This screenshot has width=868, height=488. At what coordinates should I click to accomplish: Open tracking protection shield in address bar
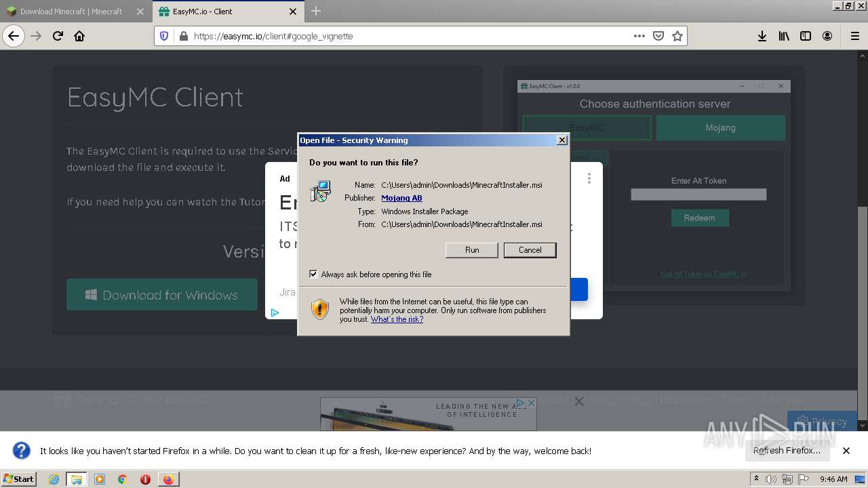click(x=164, y=36)
